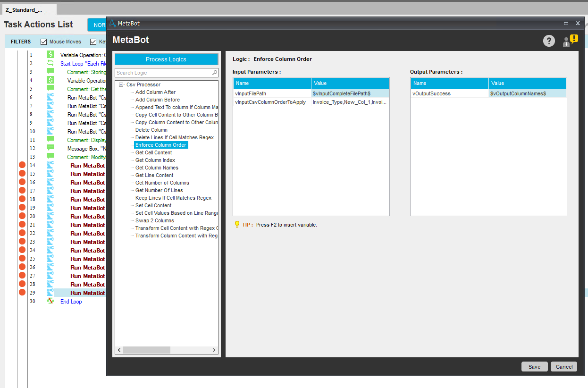The height and width of the screenshot is (388, 588).
Task: Select the Run MetaBot action on line 29
Action: click(x=88, y=293)
